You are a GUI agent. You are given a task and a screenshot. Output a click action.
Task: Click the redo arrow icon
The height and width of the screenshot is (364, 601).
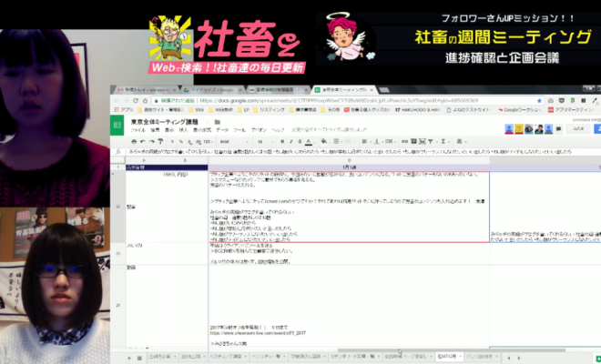click(149, 141)
